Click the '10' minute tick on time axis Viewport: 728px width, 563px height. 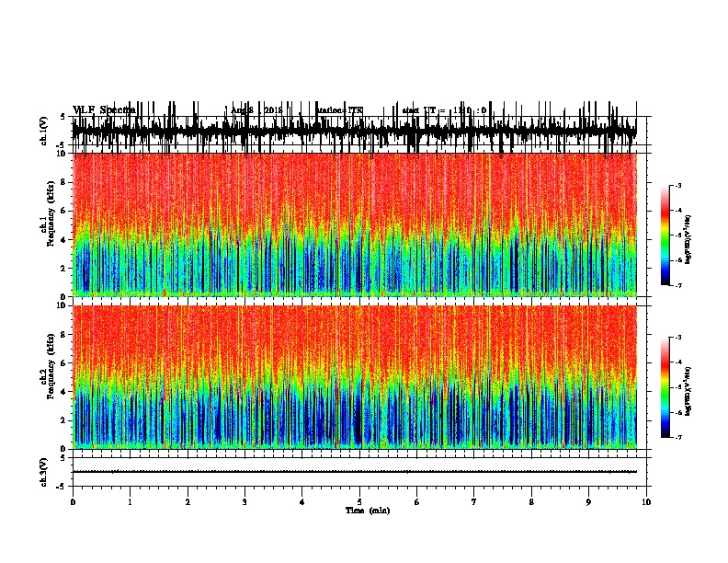coord(646,502)
